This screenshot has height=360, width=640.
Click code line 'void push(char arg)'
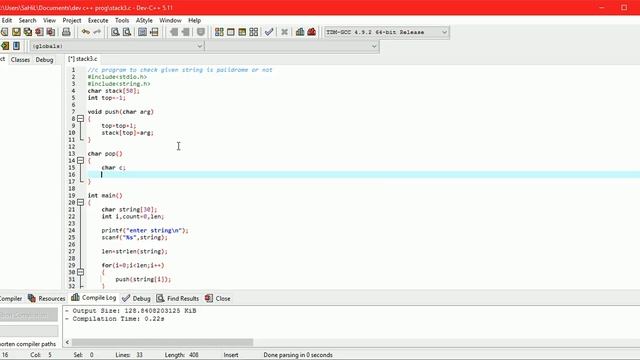120,112
